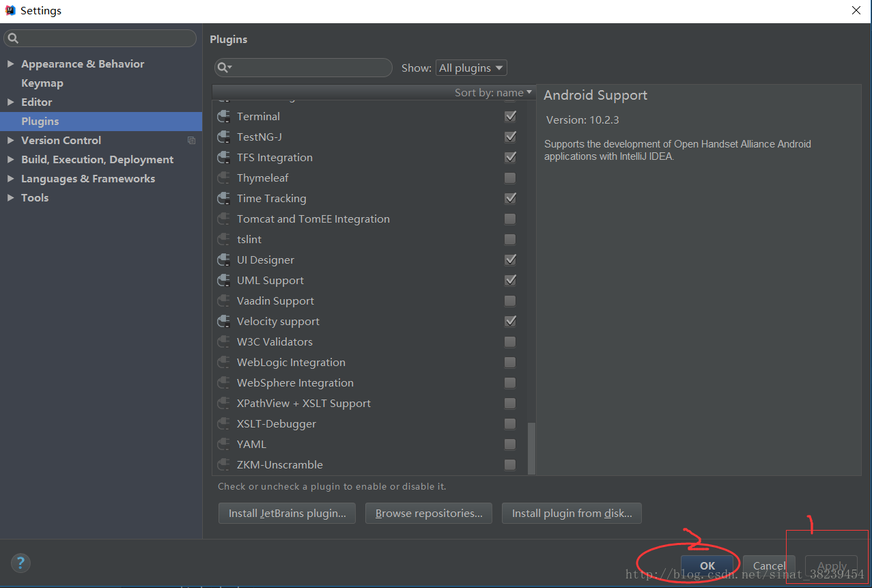Click the plugin search magnifier icon

tap(225, 68)
